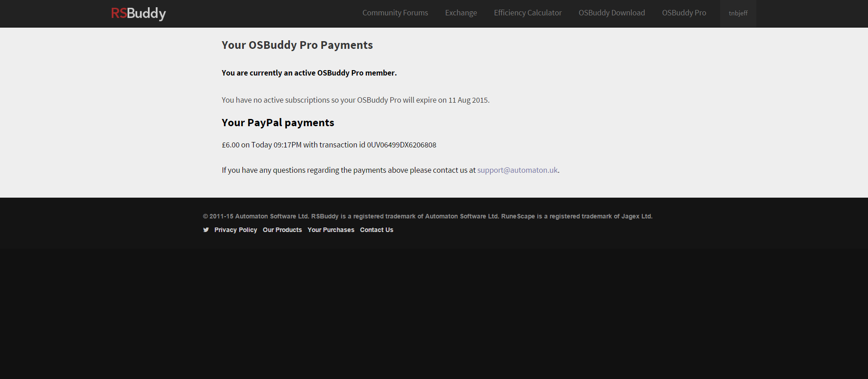Click the expiry date '11 Aug 2015'

[x=468, y=100]
